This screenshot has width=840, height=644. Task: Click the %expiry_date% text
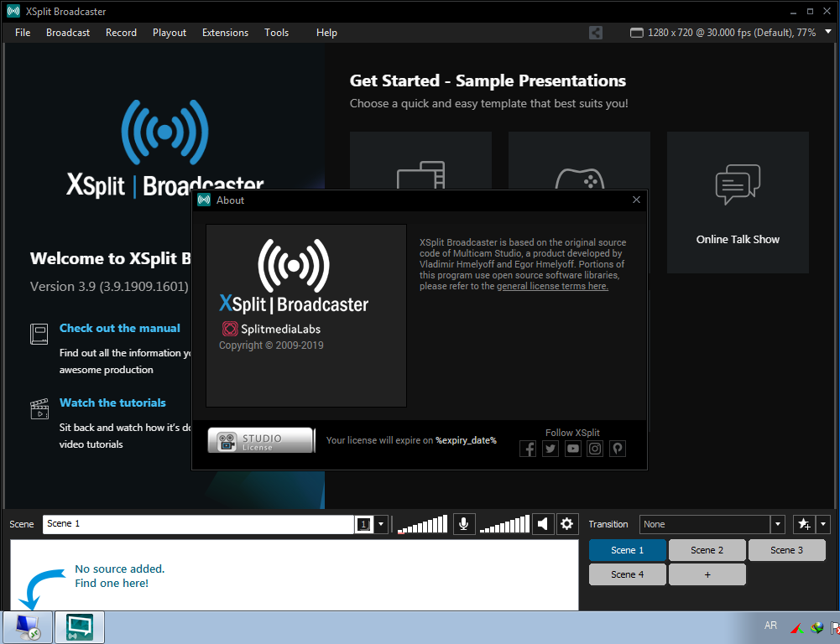click(466, 440)
